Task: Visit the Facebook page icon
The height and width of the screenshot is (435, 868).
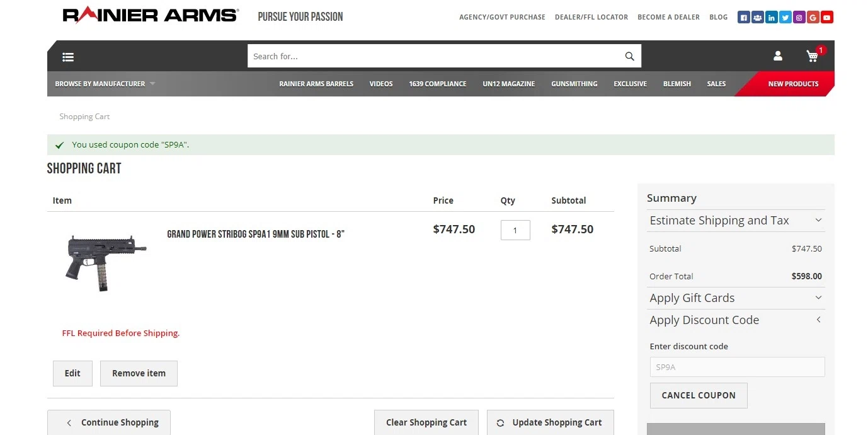Action: pos(744,18)
